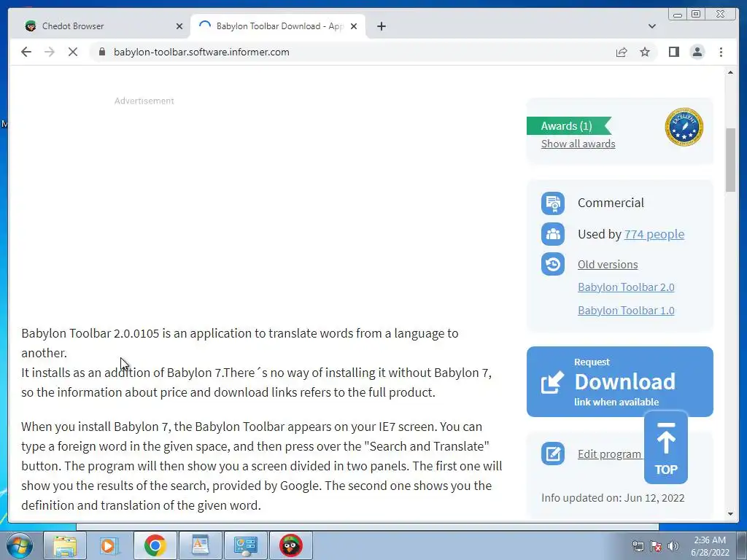Open the side panel icon
Image resolution: width=747 pixels, height=560 pixels.
673,52
